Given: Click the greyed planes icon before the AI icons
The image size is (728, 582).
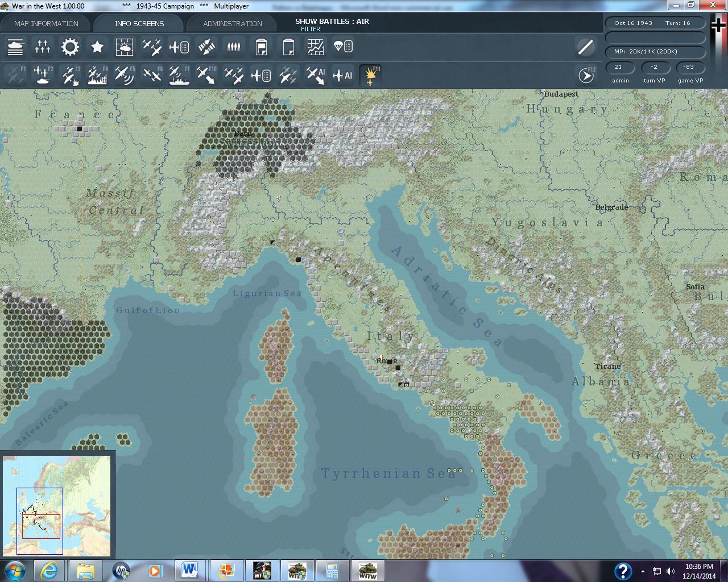Looking at the screenshot, I should pos(288,75).
